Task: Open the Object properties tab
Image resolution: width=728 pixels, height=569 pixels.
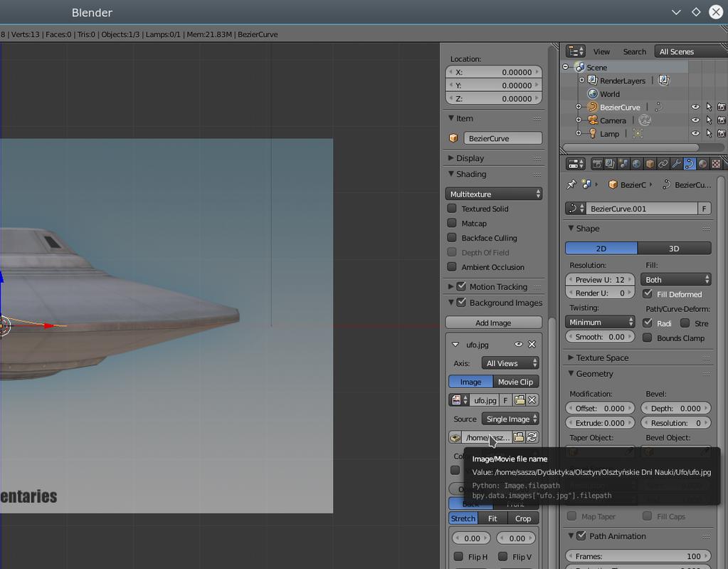Action: point(650,164)
